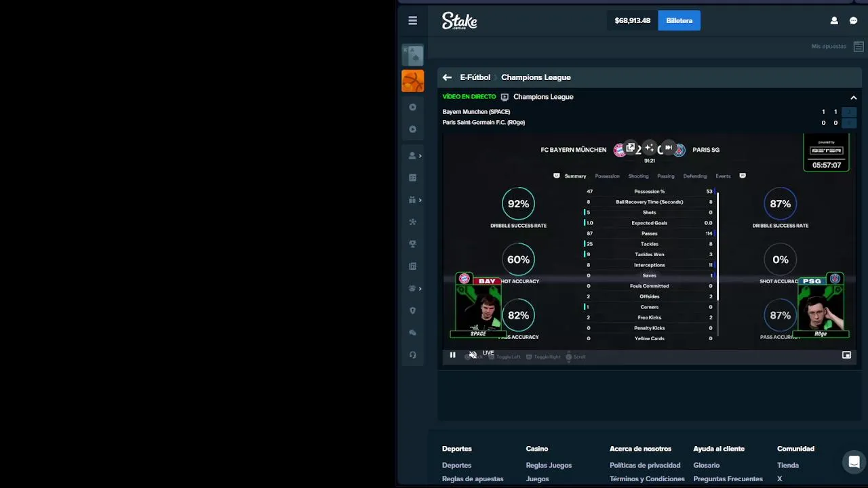This screenshot has height=488, width=868.
Task: Click the profile person icon in sidebar
Action: (x=412, y=155)
